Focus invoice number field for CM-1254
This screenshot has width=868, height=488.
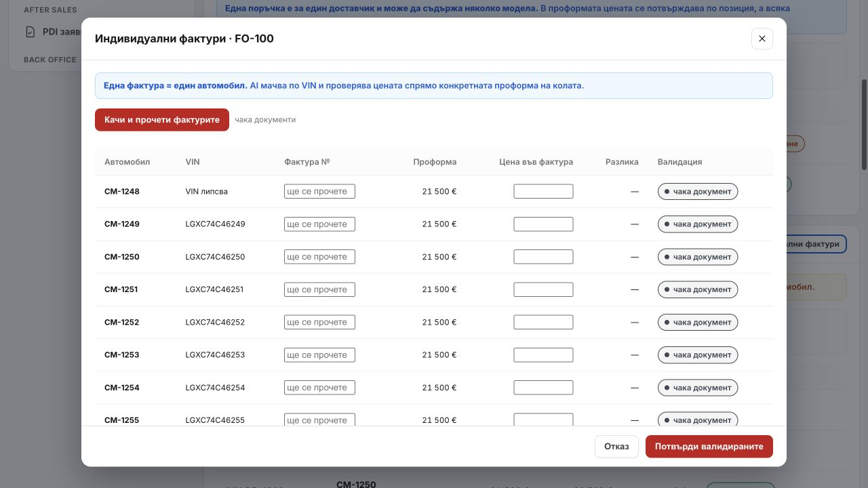[x=319, y=388]
